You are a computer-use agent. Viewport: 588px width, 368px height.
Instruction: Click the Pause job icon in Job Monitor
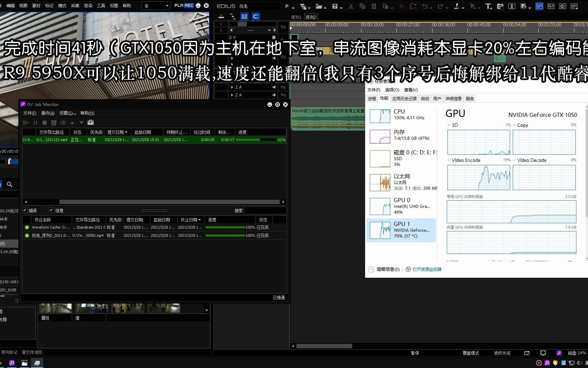coord(35,123)
